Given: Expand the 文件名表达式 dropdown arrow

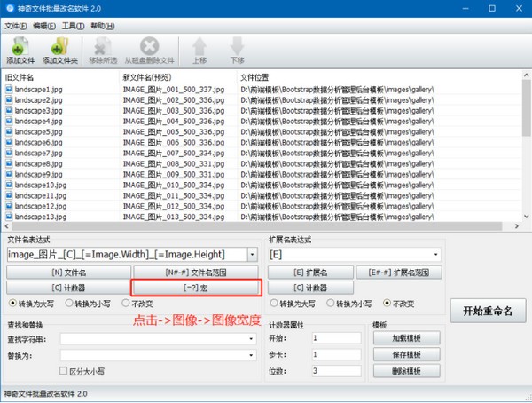Looking at the screenshot, I should pyautogui.click(x=253, y=255).
